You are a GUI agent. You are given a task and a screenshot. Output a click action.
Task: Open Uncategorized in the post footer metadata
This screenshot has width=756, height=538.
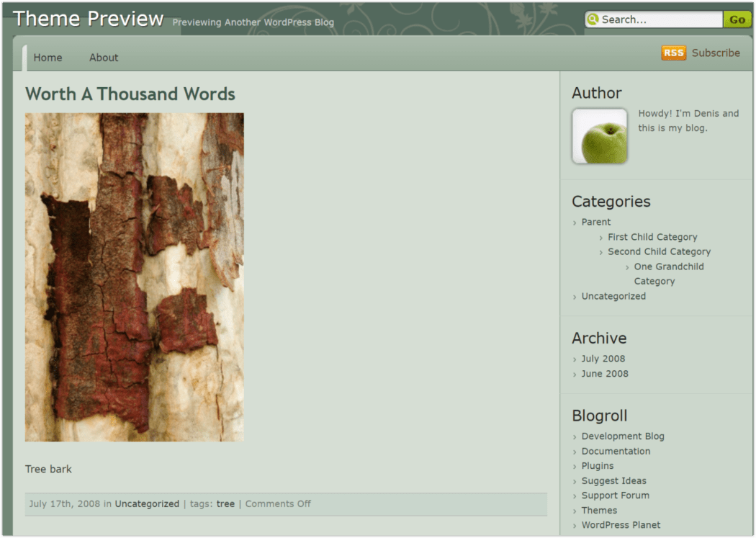pos(147,503)
